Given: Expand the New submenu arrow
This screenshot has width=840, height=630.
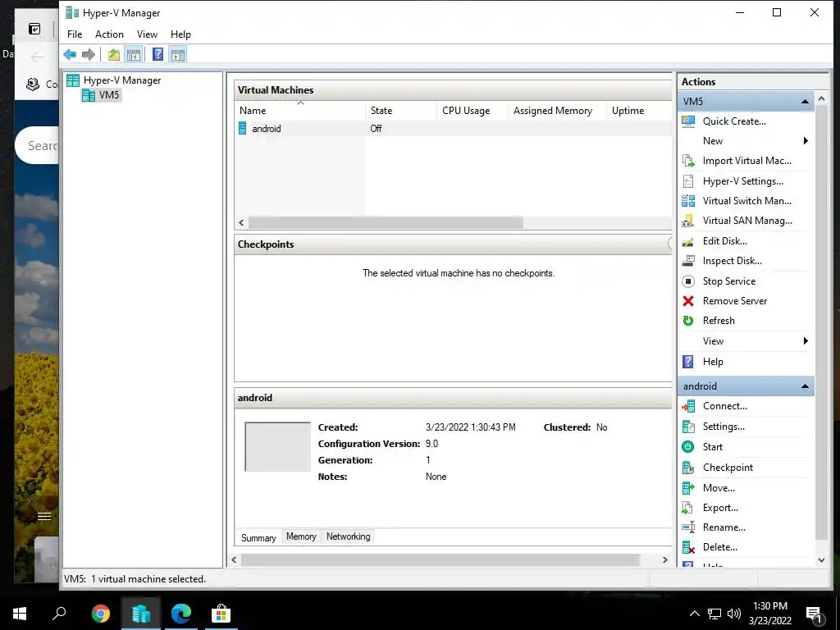Looking at the screenshot, I should click(806, 141).
